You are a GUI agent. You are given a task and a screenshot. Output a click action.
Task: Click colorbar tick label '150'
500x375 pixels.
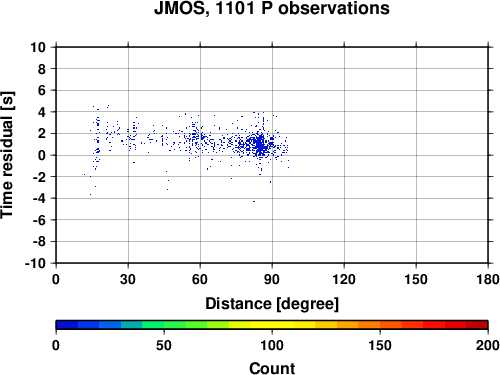(380, 345)
